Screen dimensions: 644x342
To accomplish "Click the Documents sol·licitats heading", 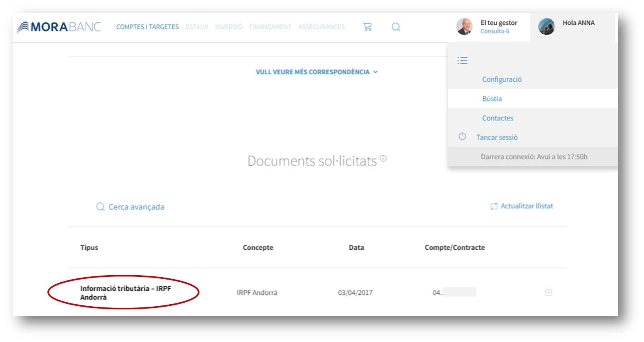I will [312, 161].
